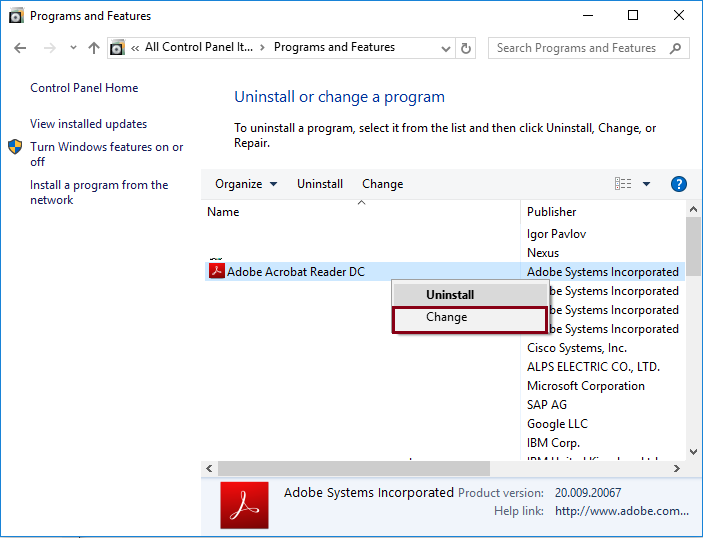
Task: Close the Programs and Features window
Action: click(679, 15)
